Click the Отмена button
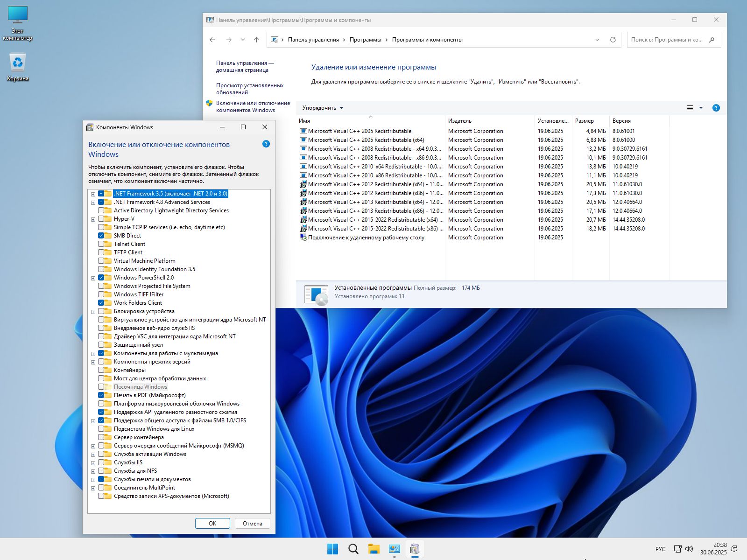747x560 pixels. (253, 523)
